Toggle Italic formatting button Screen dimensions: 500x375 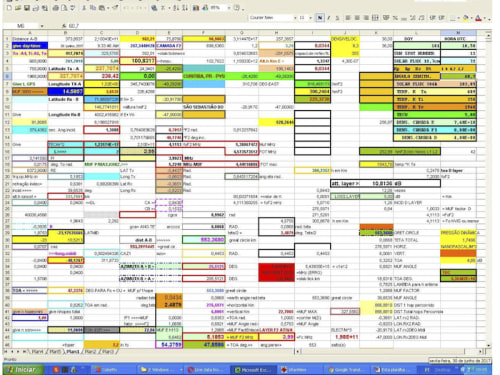click(329, 18)
